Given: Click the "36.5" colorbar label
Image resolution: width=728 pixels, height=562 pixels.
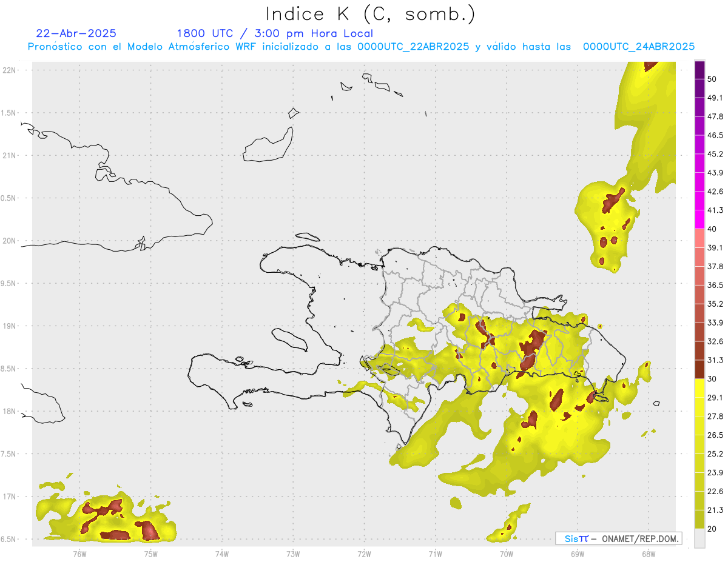Looking at the screenshot, I should pyautogui.click(x=715, y=286).
